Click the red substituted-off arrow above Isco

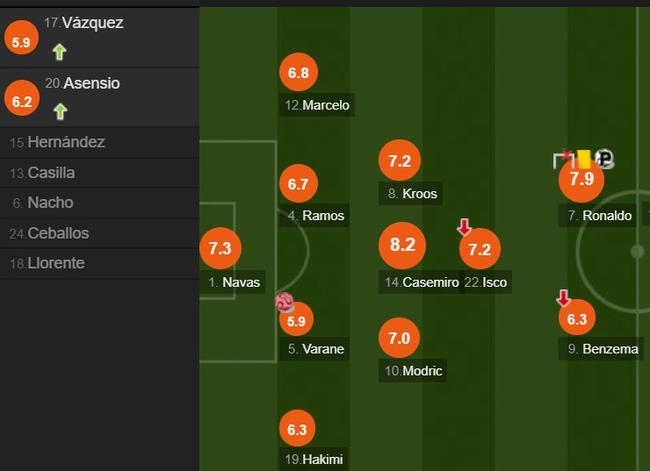[464, 227]
